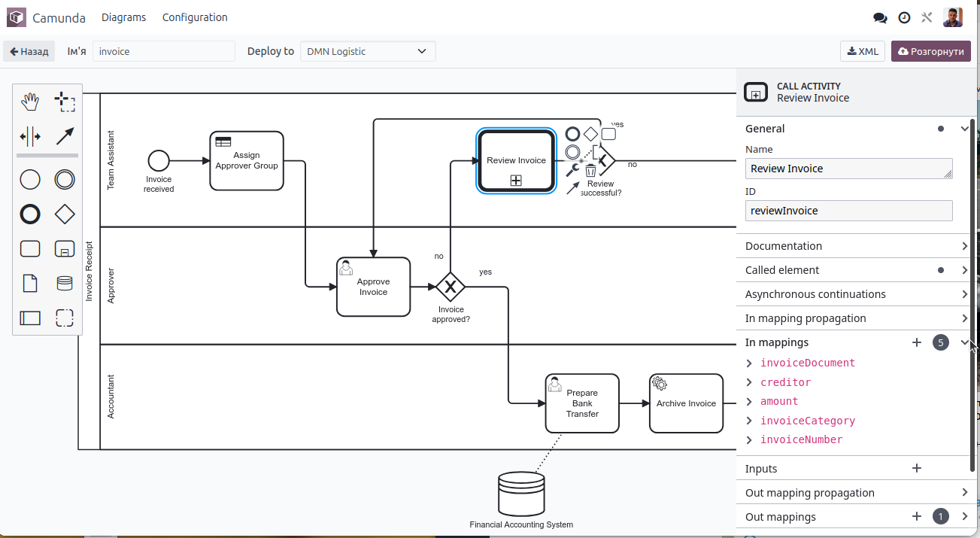Screen dimensions: 980x538
Task: Activate the hand tool in the palette
Action: (x=30, y=102)
